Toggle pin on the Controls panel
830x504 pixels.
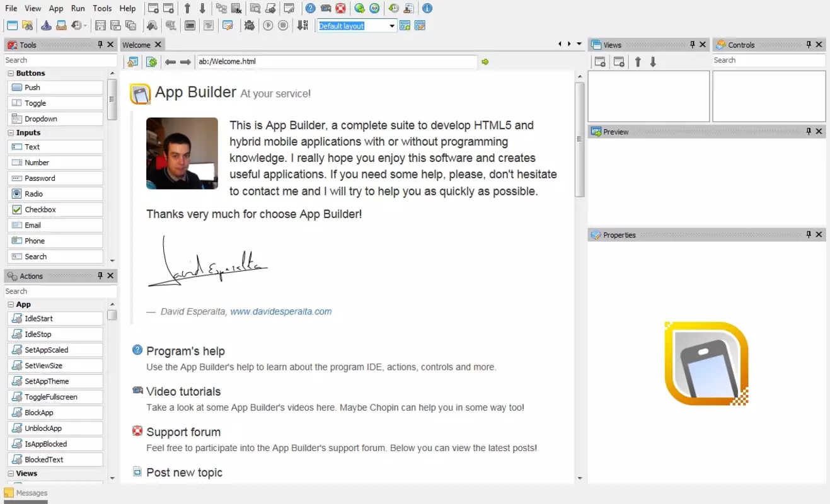(809, 45)
